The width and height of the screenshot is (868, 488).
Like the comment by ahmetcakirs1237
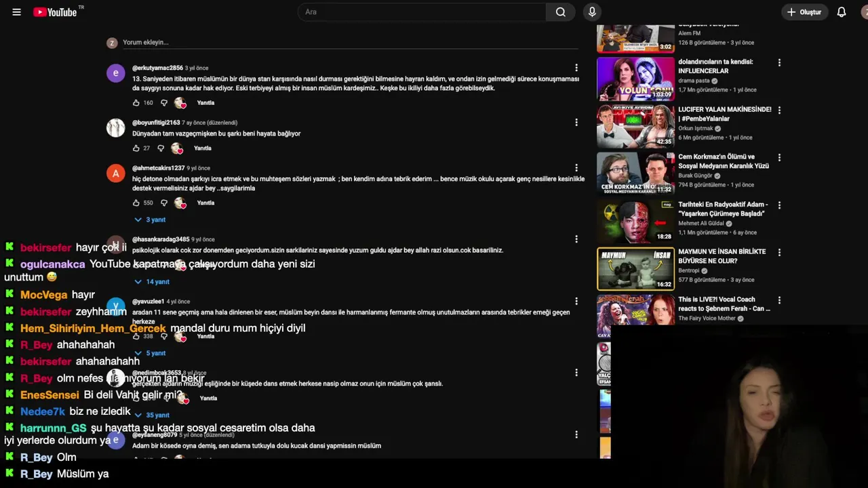[x=136, y=203]
